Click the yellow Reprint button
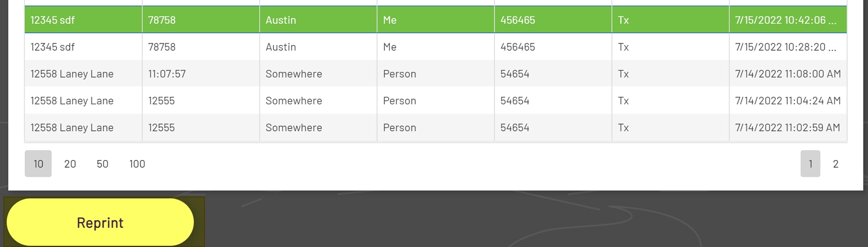The width and height of the screenshot is (868, 247). (100, 223)
